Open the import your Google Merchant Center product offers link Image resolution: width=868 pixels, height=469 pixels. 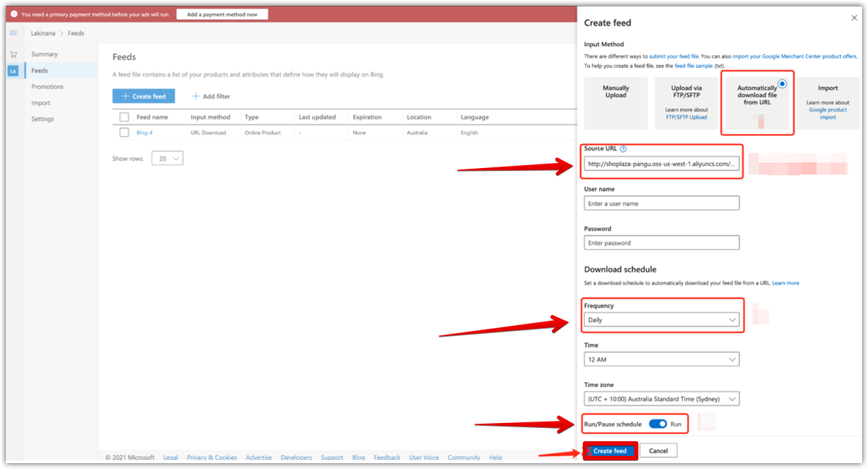coord(794,56)
